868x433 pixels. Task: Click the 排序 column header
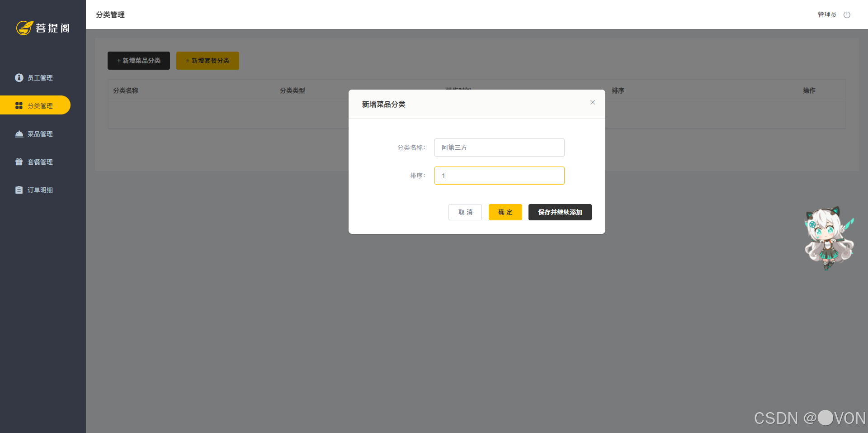click(618, 90)
